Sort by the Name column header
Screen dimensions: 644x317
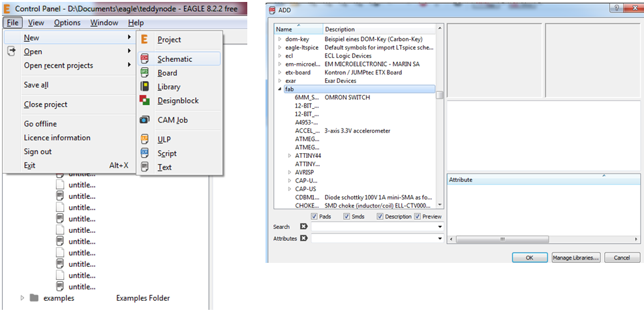299,29
